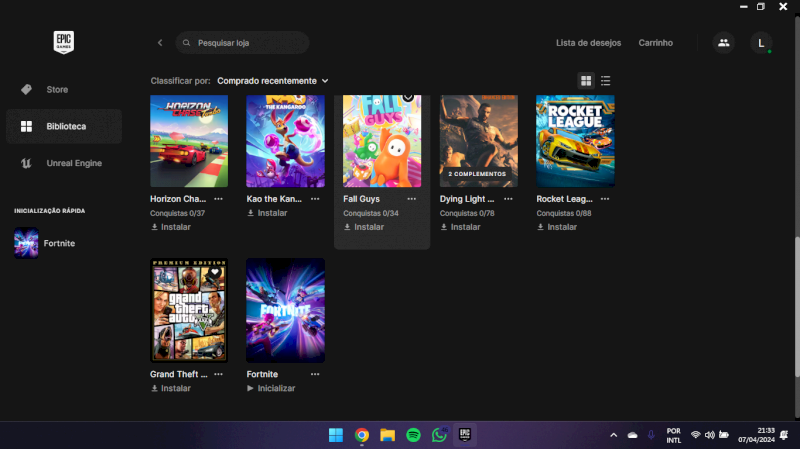The image size is (800, 449).
Task: Open the friends list icon
Action: 723,43
